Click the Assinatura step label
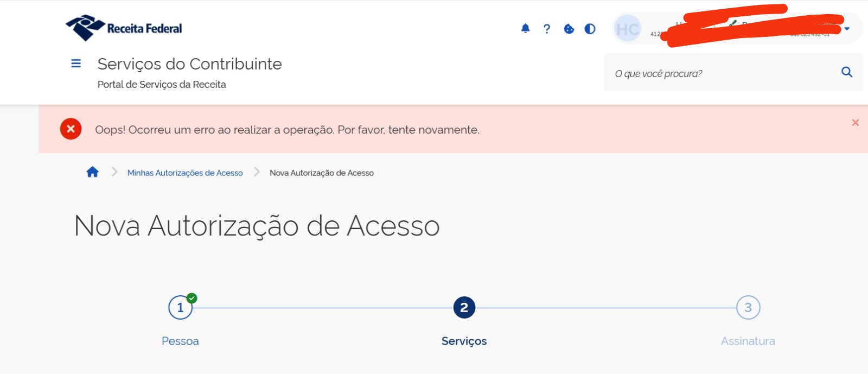 pyautogui.click(x=748, y=341)
